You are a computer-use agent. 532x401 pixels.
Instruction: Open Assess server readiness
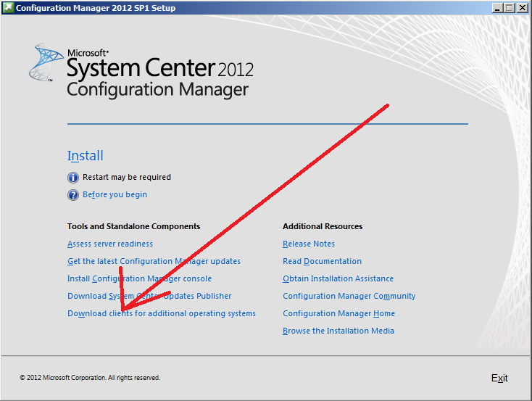pos(110,244)
